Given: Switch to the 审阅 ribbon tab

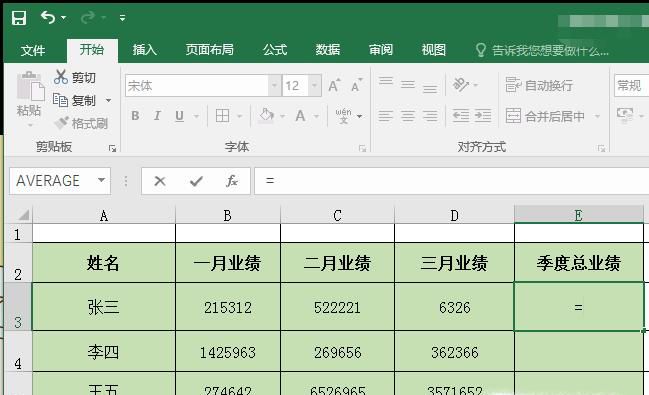Looking at the screenshot, I should pyautogui.click(x=381, y=50).
